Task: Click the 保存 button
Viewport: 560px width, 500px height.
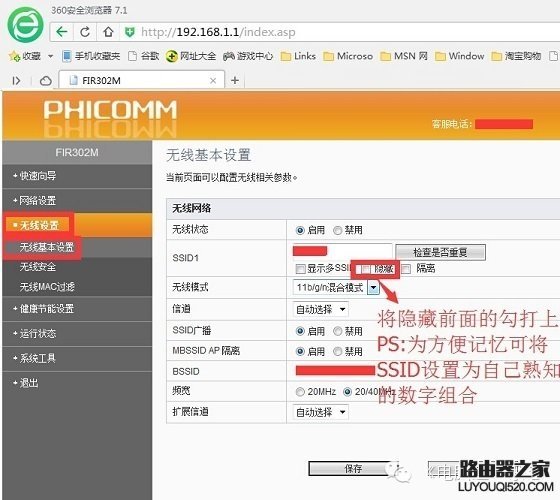Action: [353, 469]
